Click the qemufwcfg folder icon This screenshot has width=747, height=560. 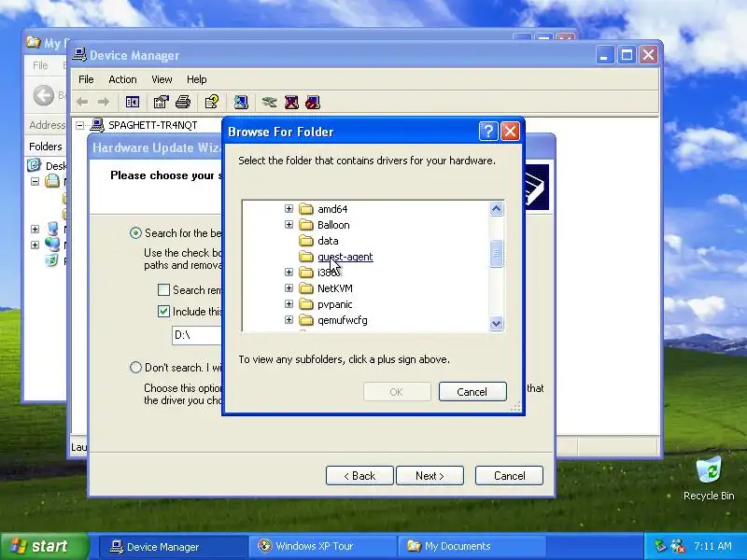click(306, 320)
